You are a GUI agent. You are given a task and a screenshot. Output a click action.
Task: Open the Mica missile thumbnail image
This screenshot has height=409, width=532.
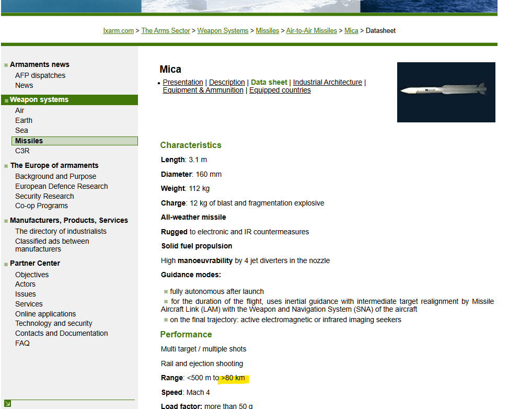446,92
